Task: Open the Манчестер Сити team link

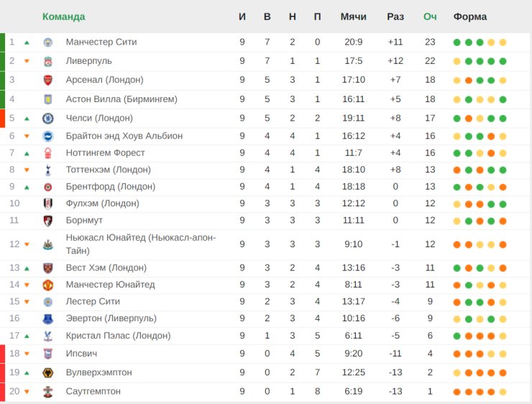Action: (101, 42)
